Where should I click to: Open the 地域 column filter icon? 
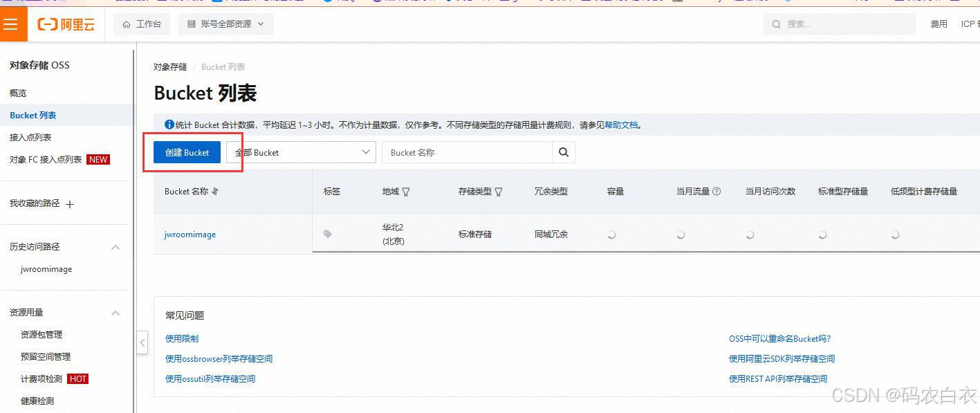click(x=406, y=192)
